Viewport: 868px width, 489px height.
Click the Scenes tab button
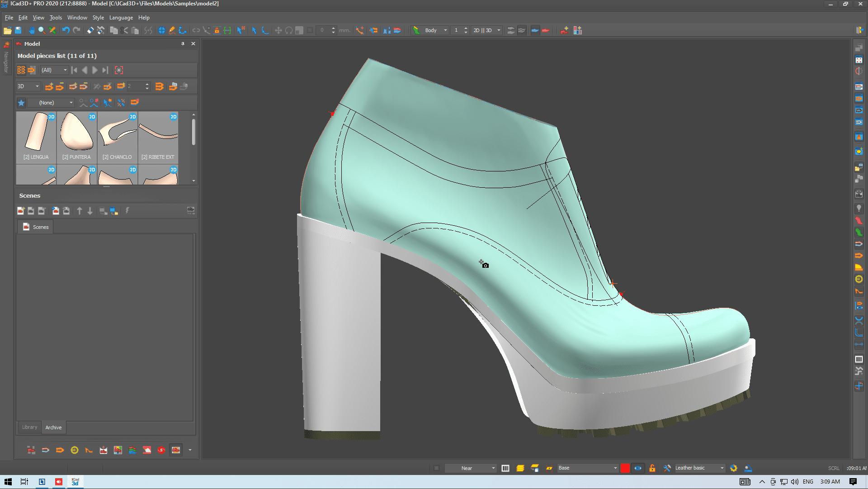tap(35, 227)
